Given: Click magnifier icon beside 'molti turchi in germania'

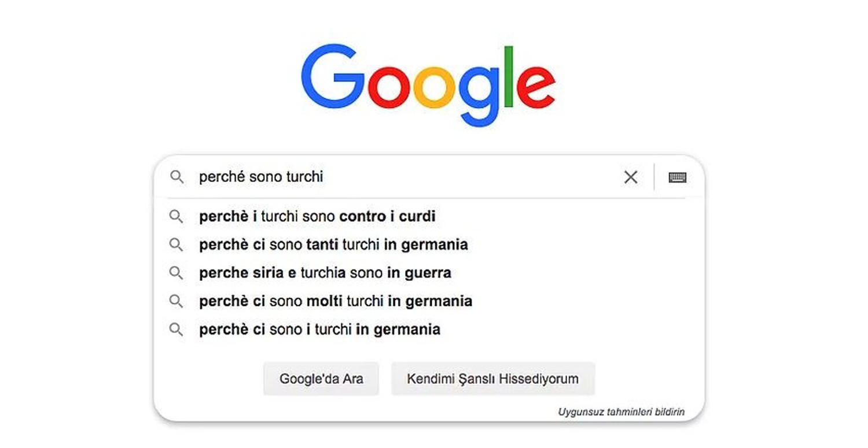Looking at the screenshot, I should (176, 301).
